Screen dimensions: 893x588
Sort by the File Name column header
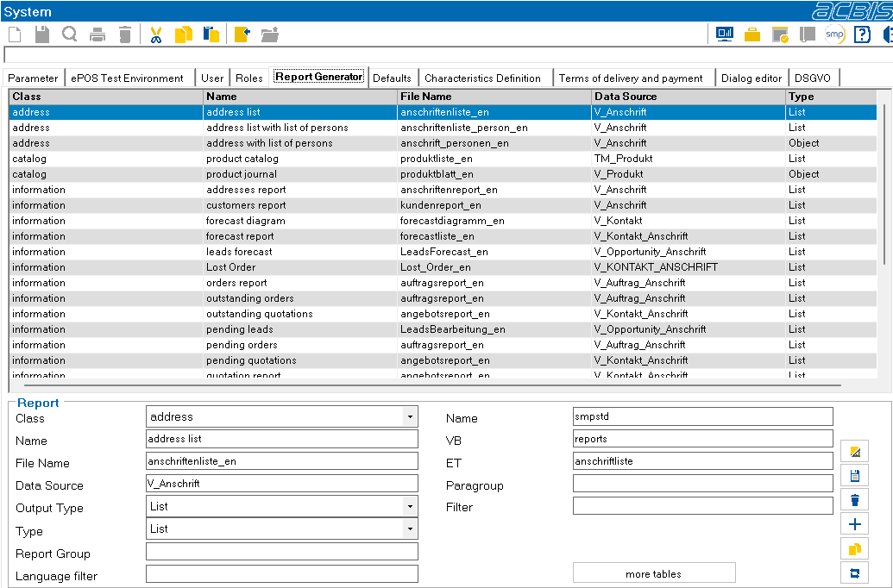pyautogui.click(x=494, y=97)
